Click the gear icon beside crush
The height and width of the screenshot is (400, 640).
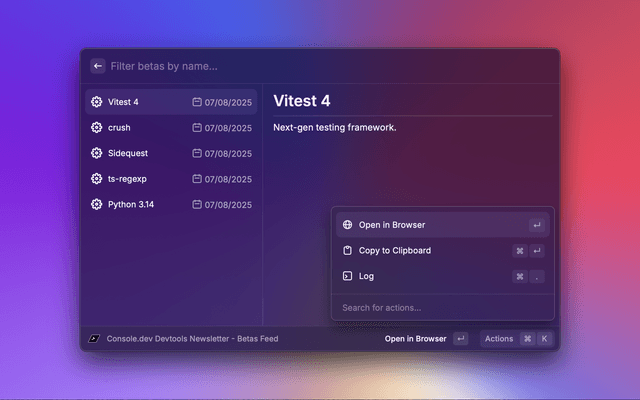[96, 128]
